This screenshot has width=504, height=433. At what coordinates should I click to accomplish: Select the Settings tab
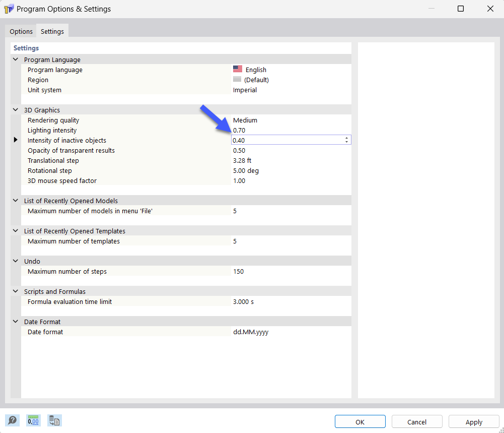tap(52, 31)
